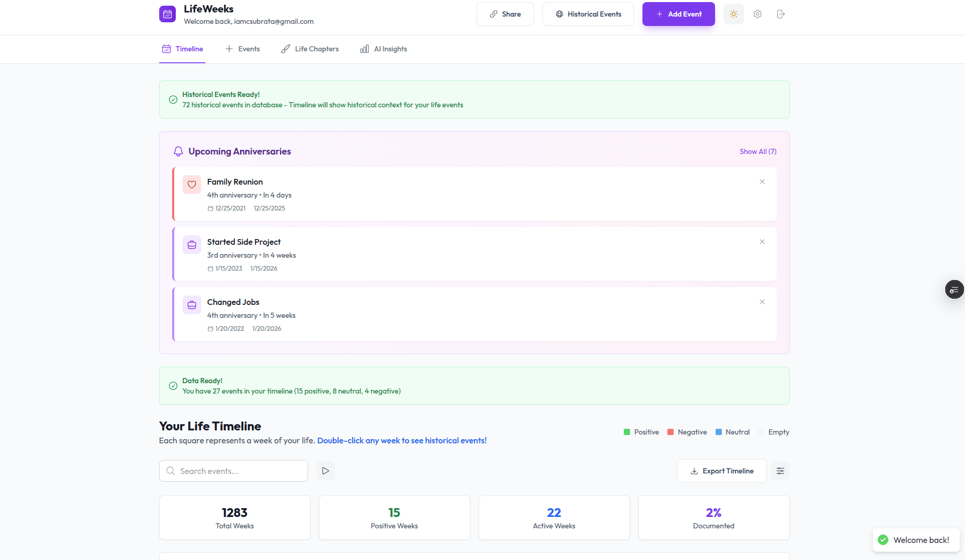Dismiss the Changed Jobs anniversary card
Image resolution: width=965 pixels, height=560 pixels.
pos(762,302)
